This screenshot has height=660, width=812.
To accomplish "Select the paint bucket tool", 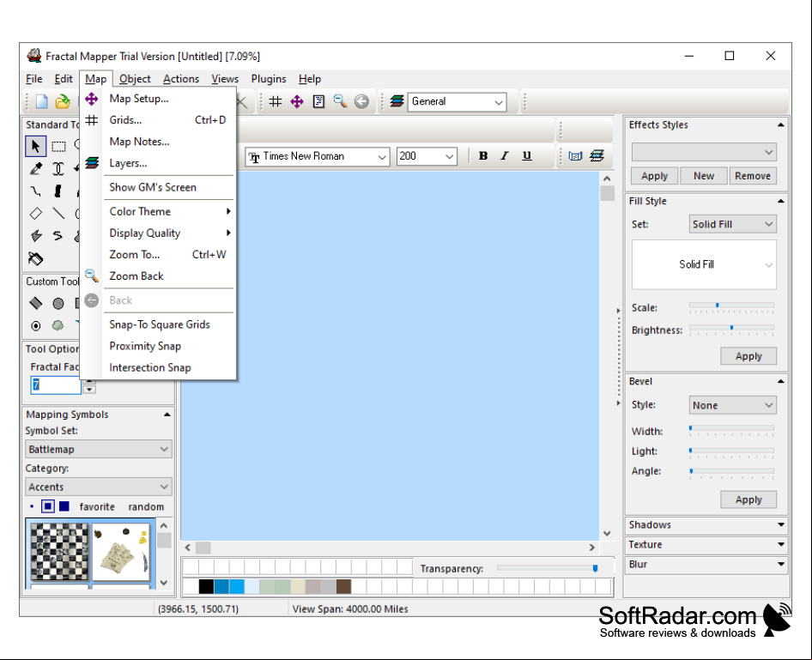I will click(36, 258).
